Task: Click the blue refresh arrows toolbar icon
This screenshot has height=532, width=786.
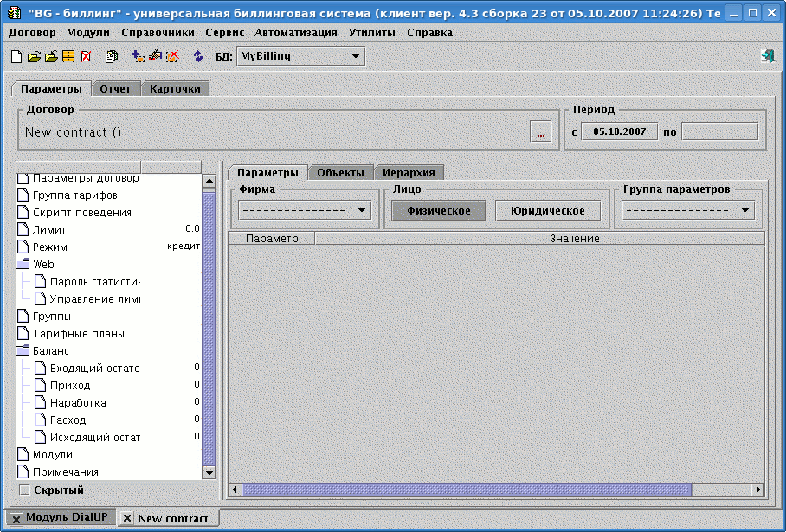Action: tap(198, 56)
